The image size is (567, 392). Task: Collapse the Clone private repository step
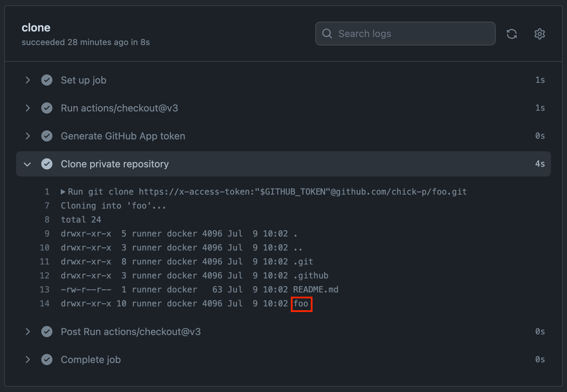point(28,164)
